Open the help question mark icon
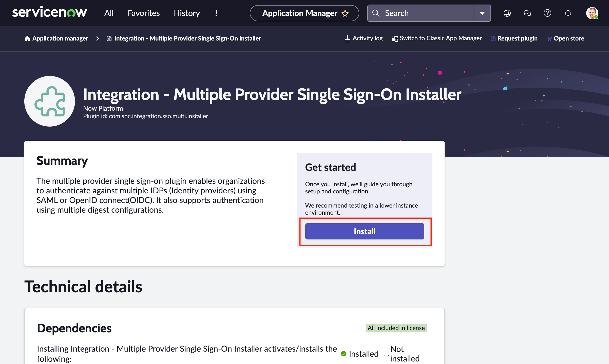This screenshot has height=364, width=609. point(547,13)
